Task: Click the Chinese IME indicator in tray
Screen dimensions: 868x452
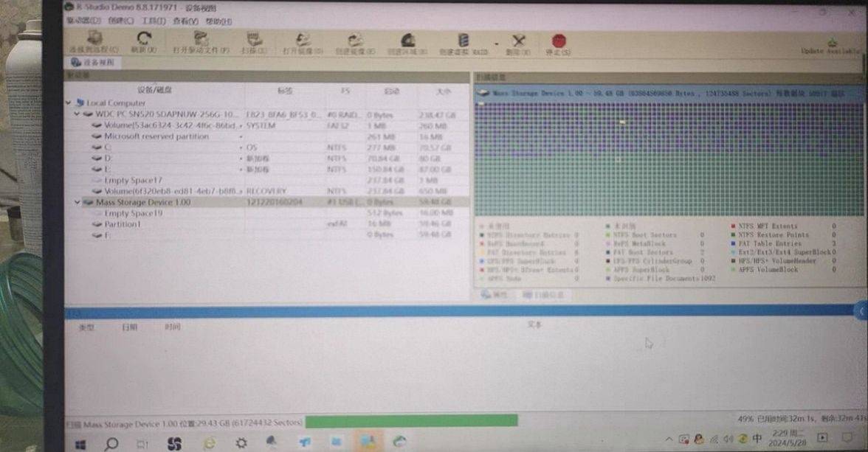Action: (757, 439)
